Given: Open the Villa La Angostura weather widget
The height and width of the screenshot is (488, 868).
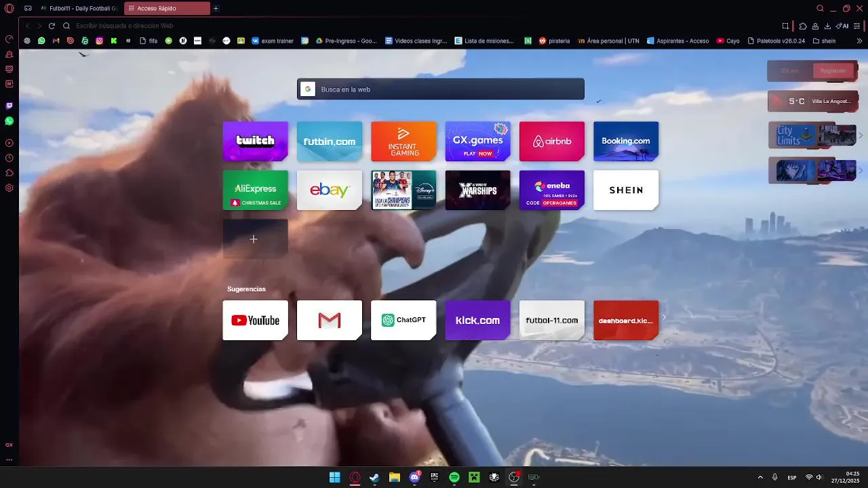Looking at the screenshot, I should (x=812, y=101).
